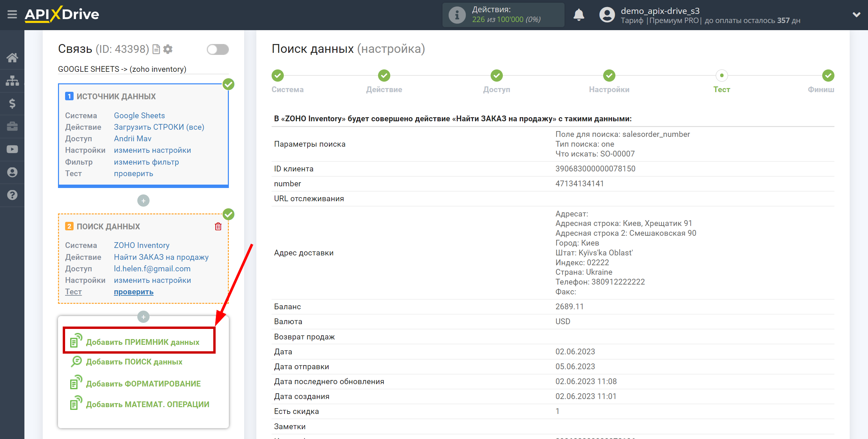Open the Andrii Mav access link
Screen dimensions: 868x439
133,139
